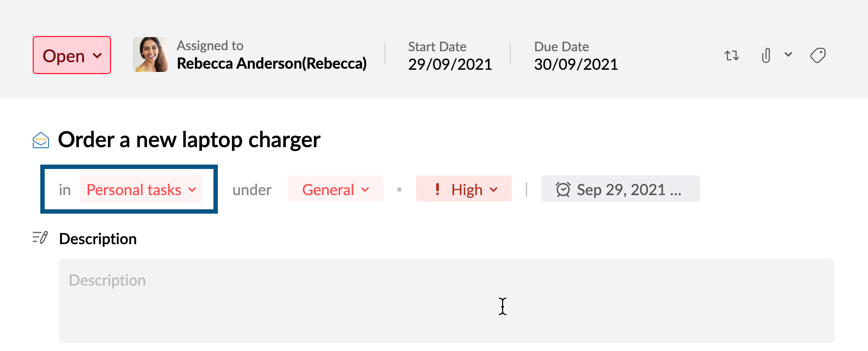Image resolution: width=868 pixels, height=351 pixels.
Task: Click the task title Order a new laptop charger
Action: [x=189, y=140]
